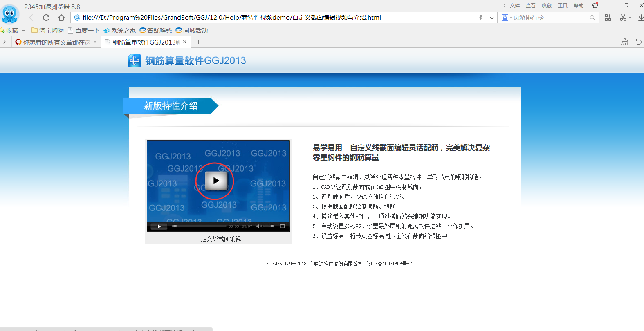Click the 新版特性介绍 banner label
The image size is (644, 331).
(x=171, y=106)
